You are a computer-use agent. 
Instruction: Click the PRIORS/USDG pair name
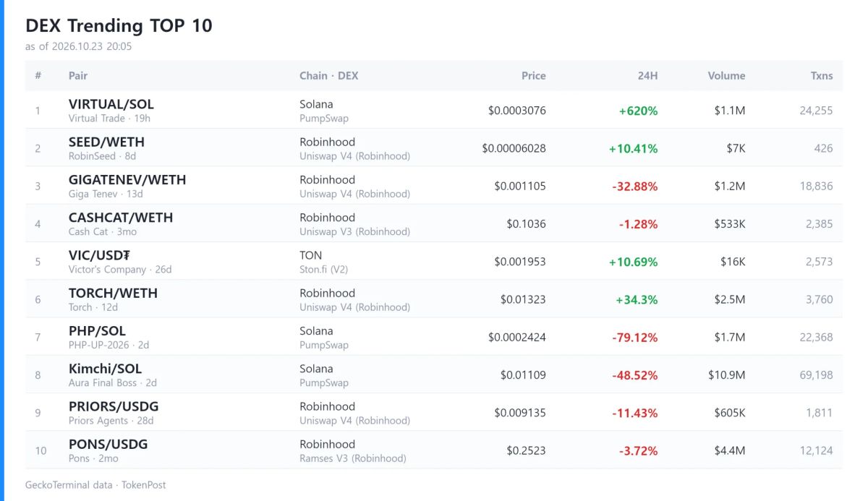[x=114, y=406]
